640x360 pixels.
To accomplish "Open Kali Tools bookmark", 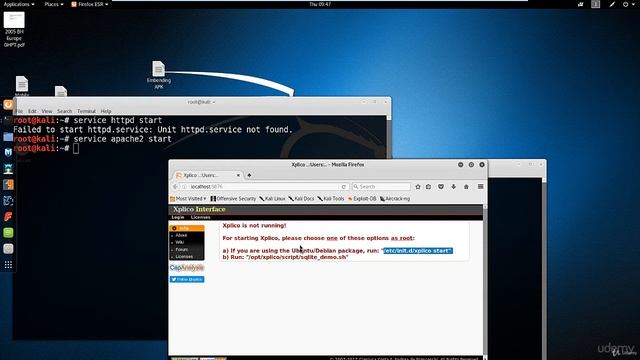I will (x=331, y=199).
